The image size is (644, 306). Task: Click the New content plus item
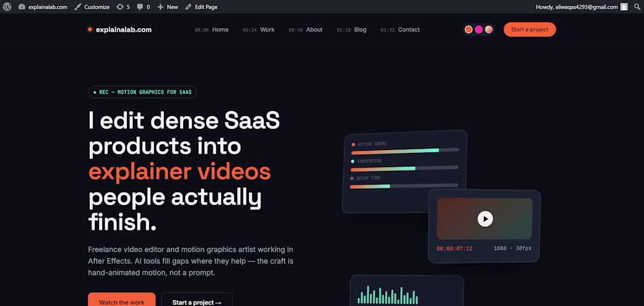[167, 6]
